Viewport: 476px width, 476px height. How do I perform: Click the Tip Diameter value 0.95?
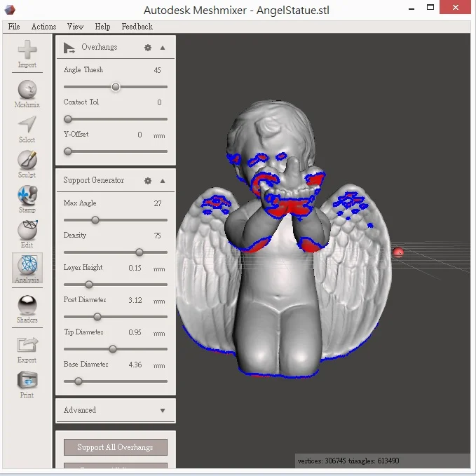[135, 332]
